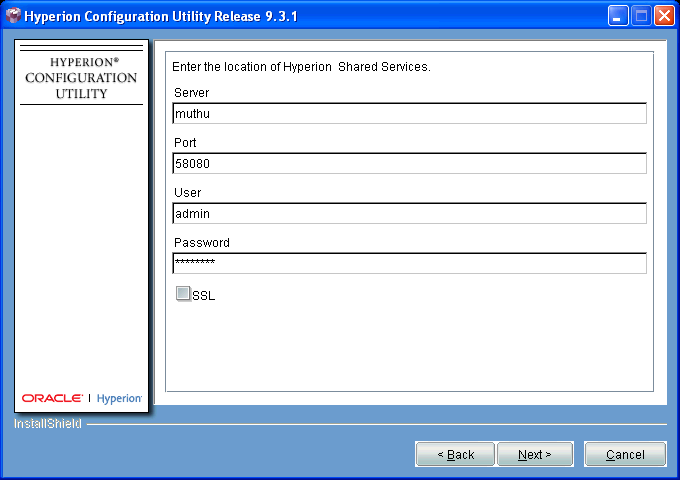
Task: Go to previous step with Back button
Action: [x=455, y=454]
